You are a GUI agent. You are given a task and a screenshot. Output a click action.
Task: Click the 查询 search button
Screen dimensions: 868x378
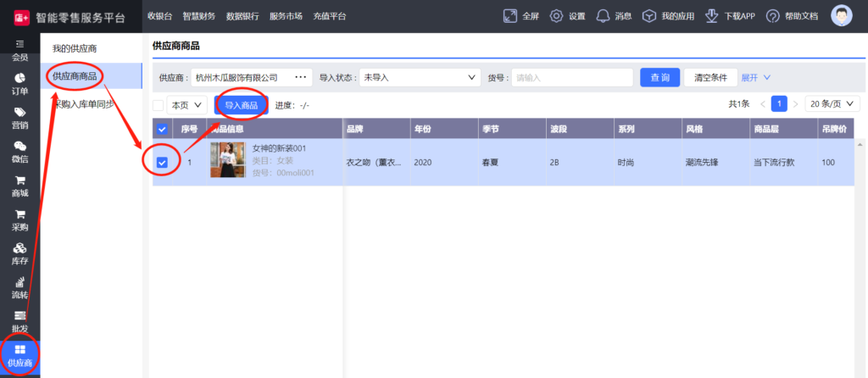(659, 77)
